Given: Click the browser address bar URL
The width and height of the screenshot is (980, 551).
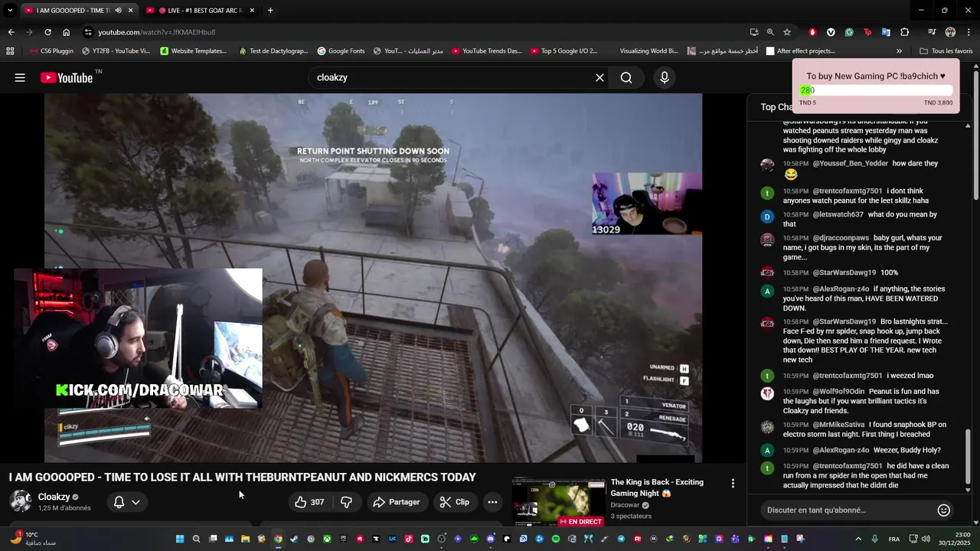Looking at the screenshot, I should 156,32.
